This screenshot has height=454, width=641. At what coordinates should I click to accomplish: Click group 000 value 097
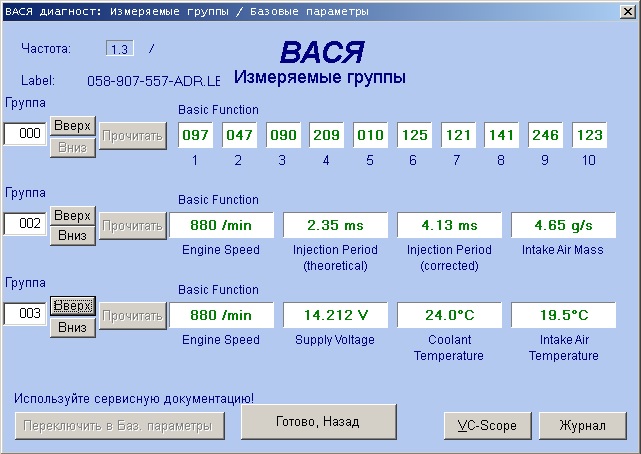point(195,135)
